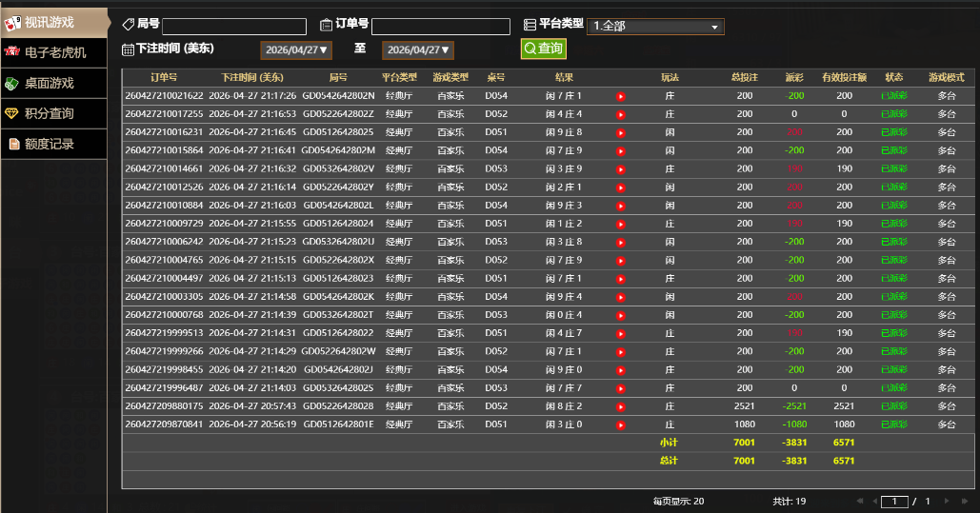The image size is (980, 513).
Task: Open the 电子老虎机 sidebar menu
Action: (x=53, y=52)
